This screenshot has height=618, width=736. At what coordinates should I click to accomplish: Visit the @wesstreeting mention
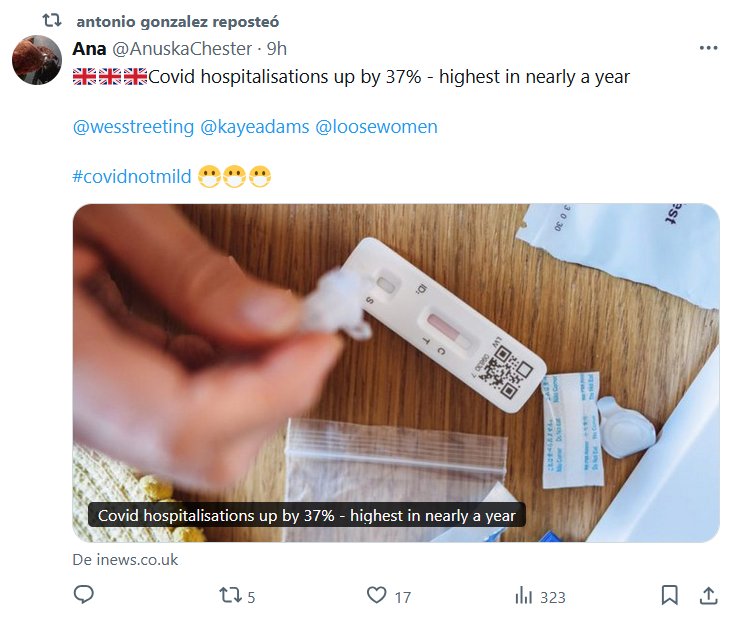pos(133,127)
